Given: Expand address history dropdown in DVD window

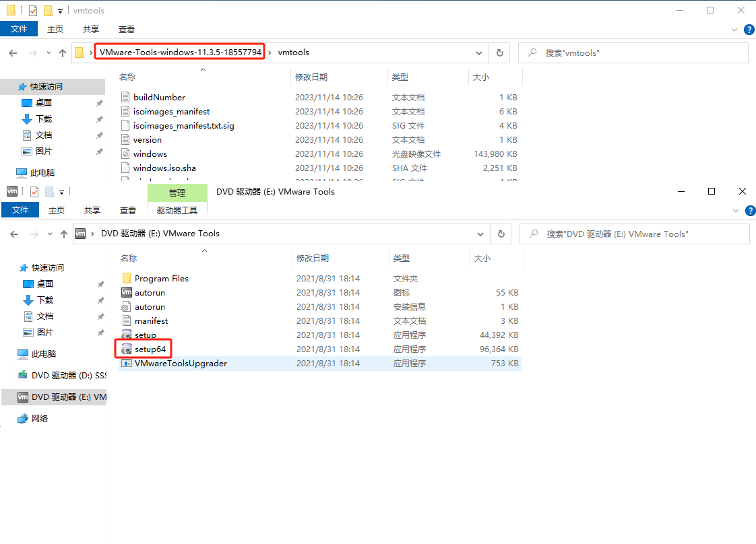Looking at the screenshot, I should [x=480, y=234].
